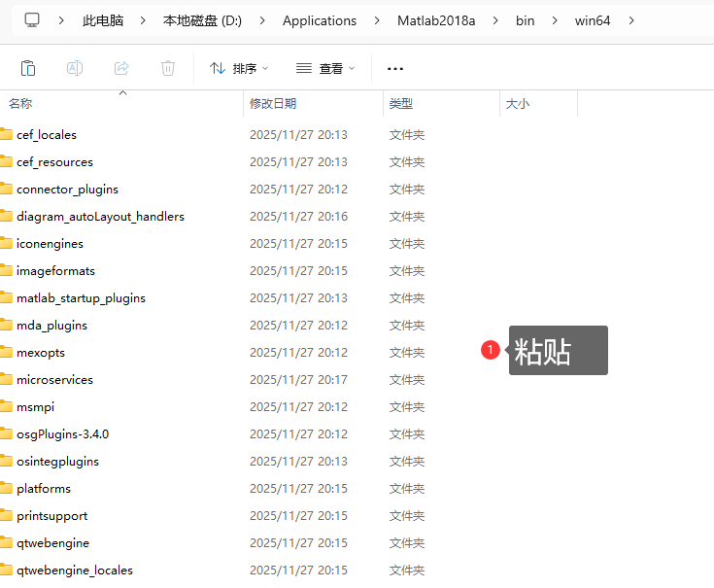Click the imageformats folder name
The height and width of the screenshot is (588, 714).
[x=55, y=271]
